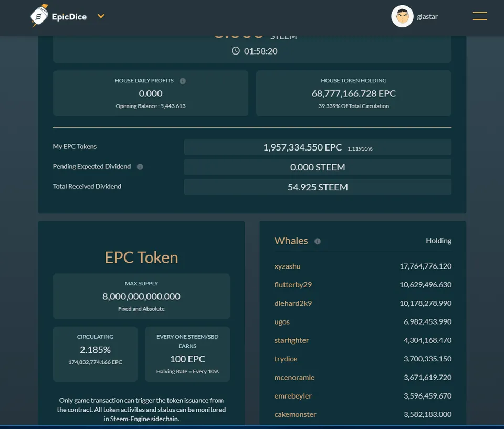Click the 1.11955% share value

(360, 148)
